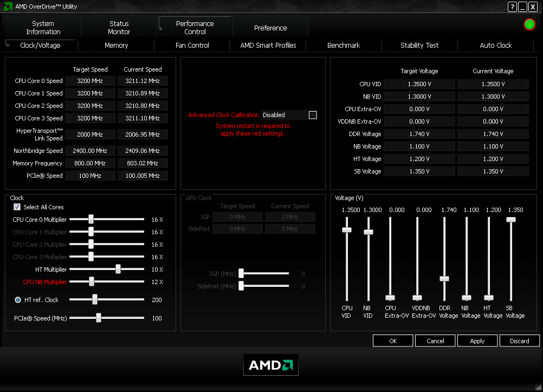Open the Preference tab

point(270,28)
